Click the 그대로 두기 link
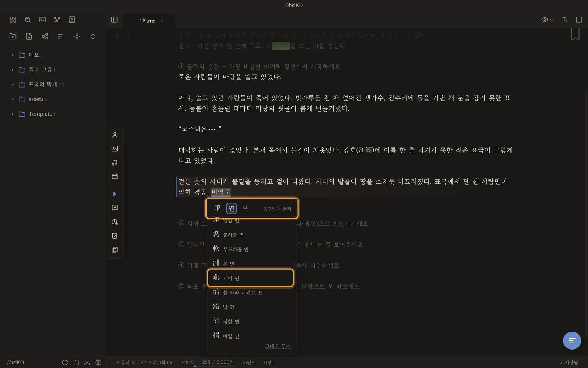The image size is (588, 368). coord(278,346)
